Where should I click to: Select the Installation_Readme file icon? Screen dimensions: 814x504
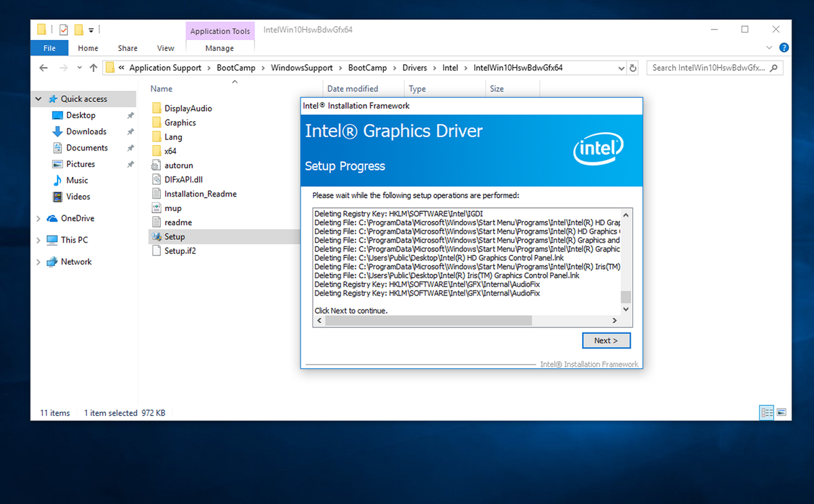(x=157, y=194)
